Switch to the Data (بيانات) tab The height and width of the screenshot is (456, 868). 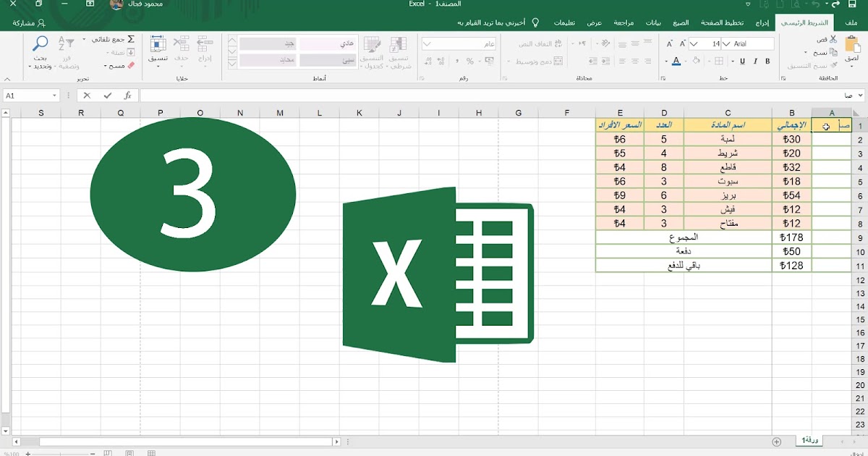(653, 22)
